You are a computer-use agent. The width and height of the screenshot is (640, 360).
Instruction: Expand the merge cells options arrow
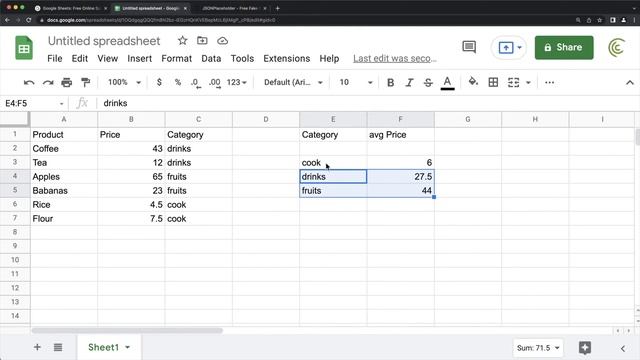(x=528, y=82)
